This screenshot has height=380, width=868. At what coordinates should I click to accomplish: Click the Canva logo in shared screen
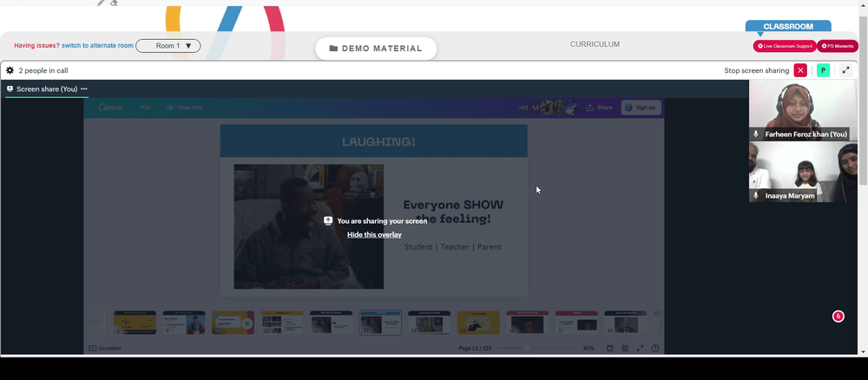pos(111,108)
